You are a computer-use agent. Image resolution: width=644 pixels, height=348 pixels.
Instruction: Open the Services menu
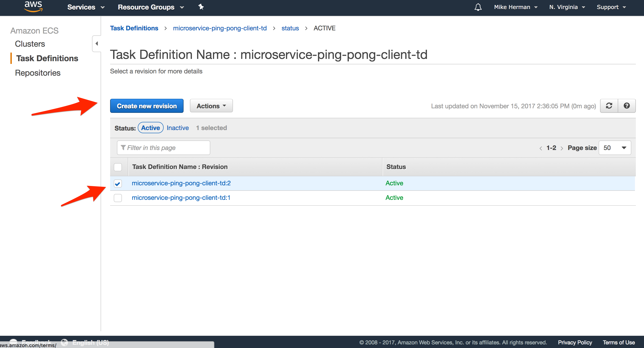pos(86,7)
